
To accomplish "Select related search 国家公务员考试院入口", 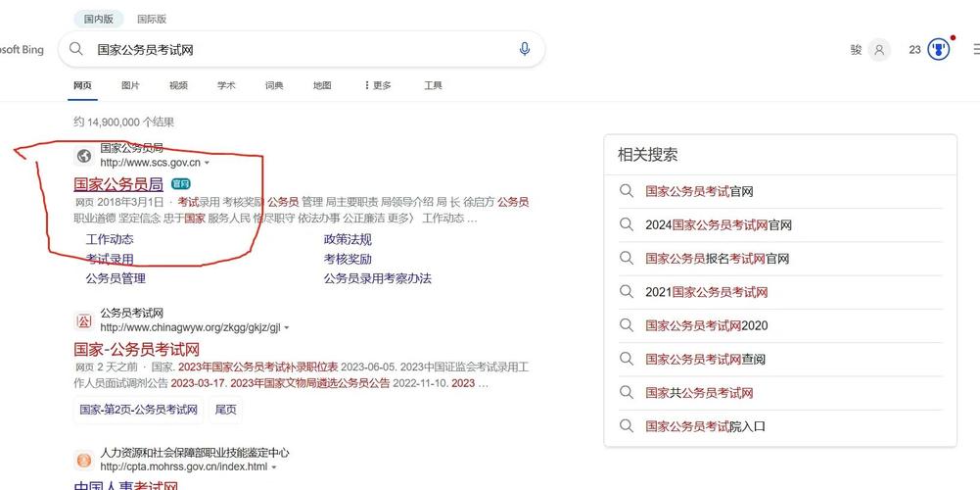I will 705,427.
